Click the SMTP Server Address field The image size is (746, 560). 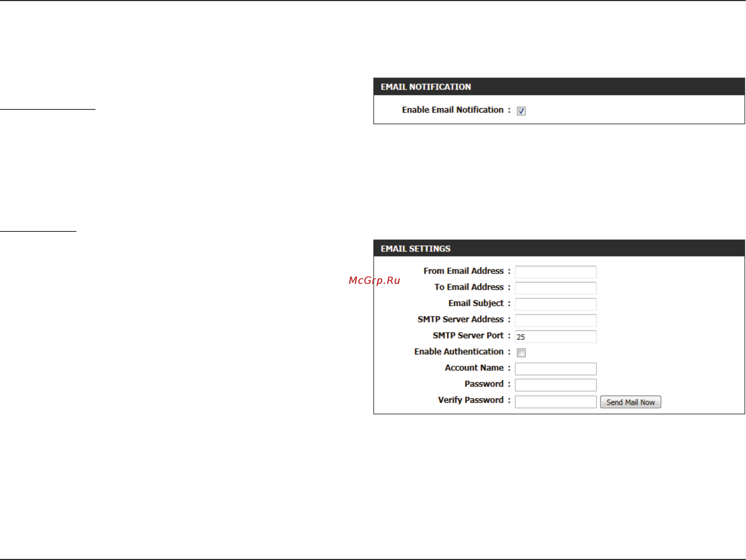tap(555, 320)
